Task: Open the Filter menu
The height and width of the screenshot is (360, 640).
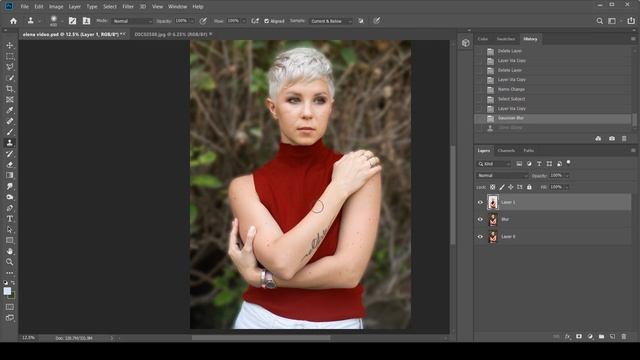Action: coord(128,7)
